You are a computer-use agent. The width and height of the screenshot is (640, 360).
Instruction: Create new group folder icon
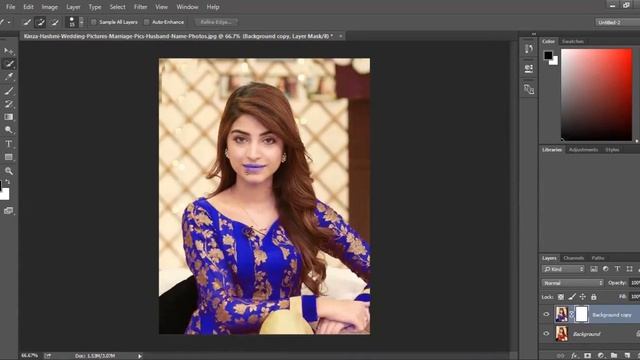point(614,356)
